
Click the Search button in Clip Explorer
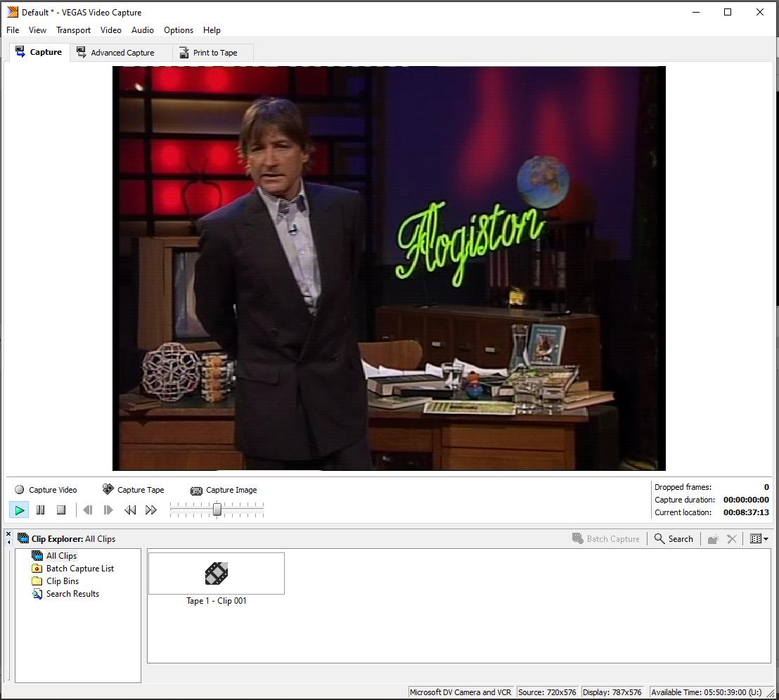click(x=674, y=539)
